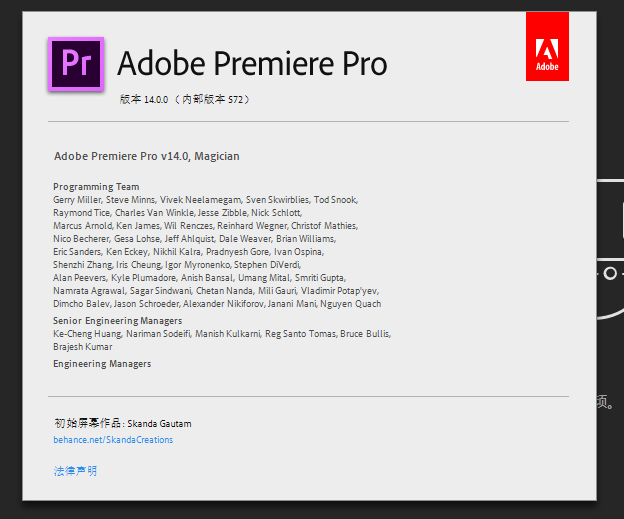
Task: Click the purple Premiere Pro logo icon
Action: (x=76, y=64)
